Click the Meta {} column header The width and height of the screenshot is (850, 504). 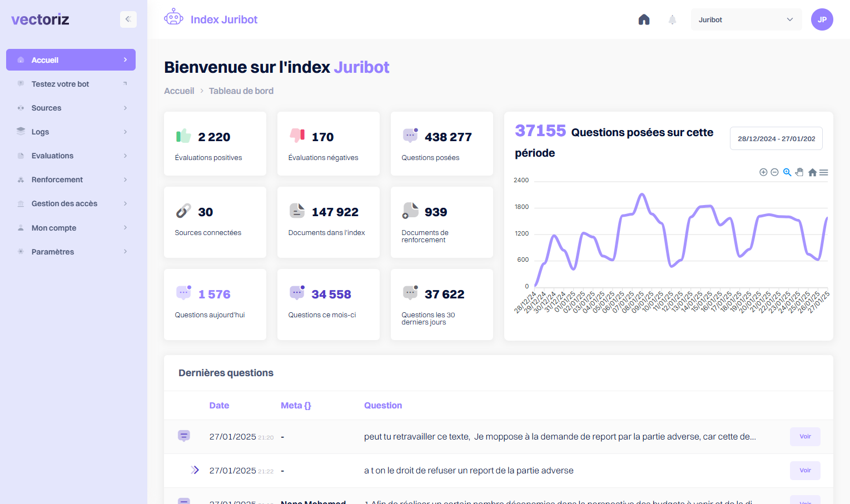(296, 405)
